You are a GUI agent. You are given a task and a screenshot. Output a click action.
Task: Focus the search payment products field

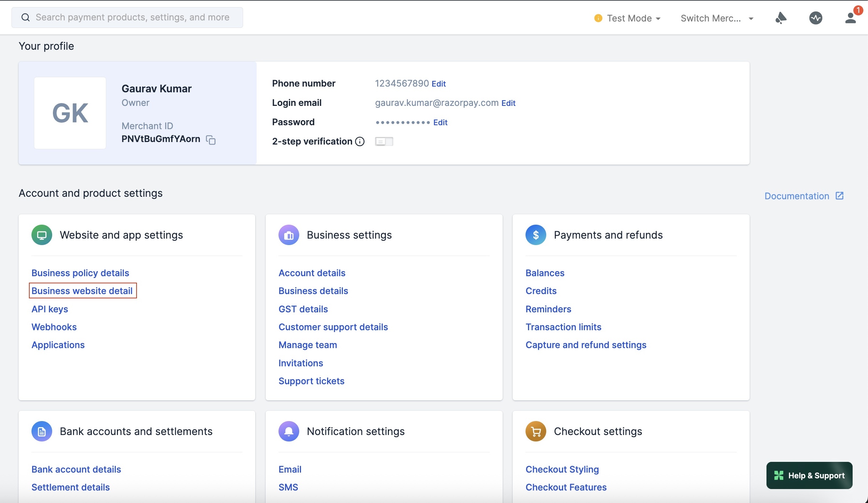132,18
